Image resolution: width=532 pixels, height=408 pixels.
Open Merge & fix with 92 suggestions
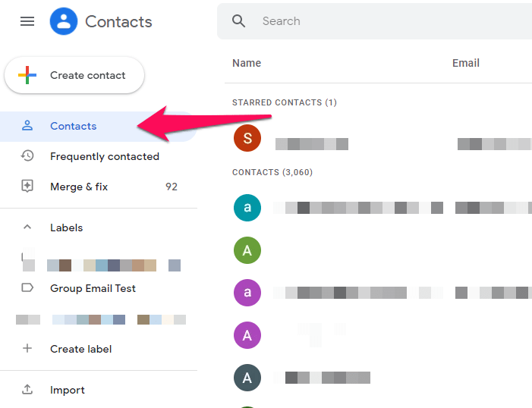pos(99,187)
